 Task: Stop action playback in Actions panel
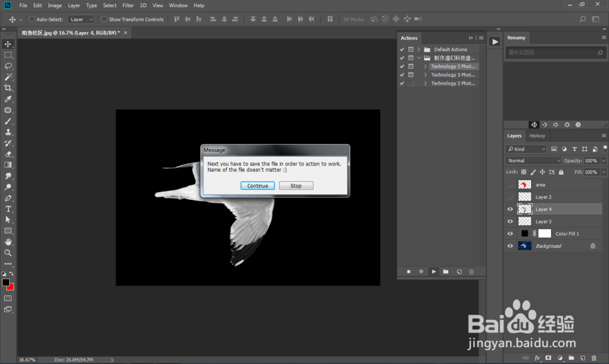(x=409, y=271)
